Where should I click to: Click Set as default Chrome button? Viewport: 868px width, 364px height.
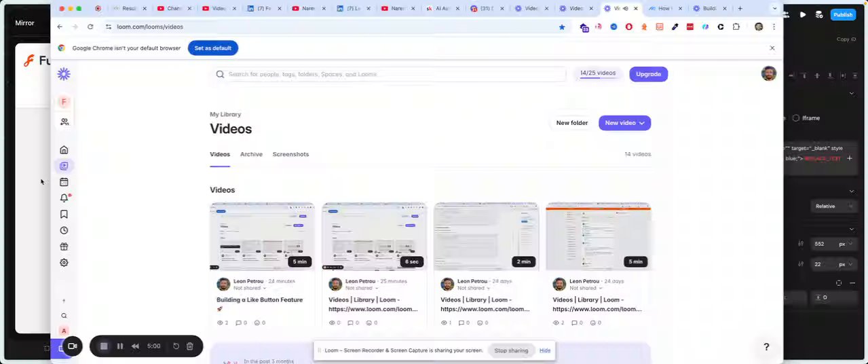point(213,48)
